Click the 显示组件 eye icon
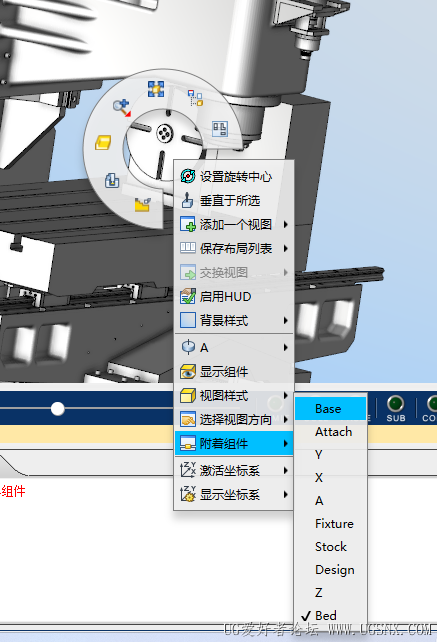 [188, 371]
